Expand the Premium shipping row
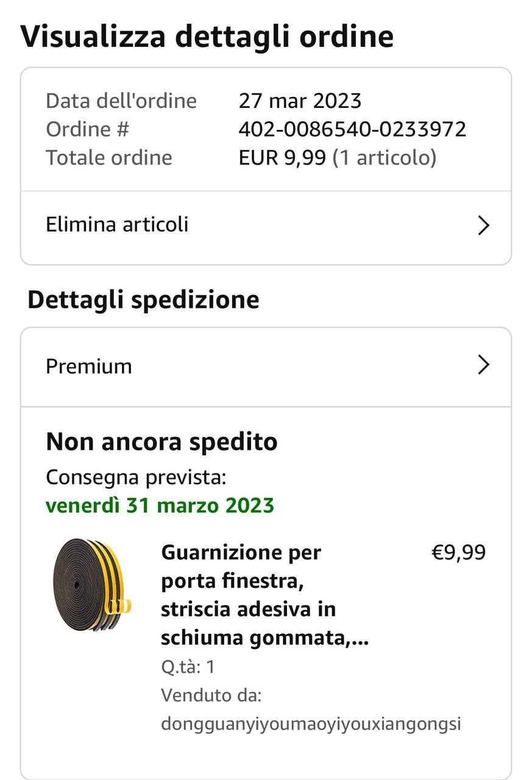Image resolution: width=532 pixels, height=780 pixels. point(266,367)
